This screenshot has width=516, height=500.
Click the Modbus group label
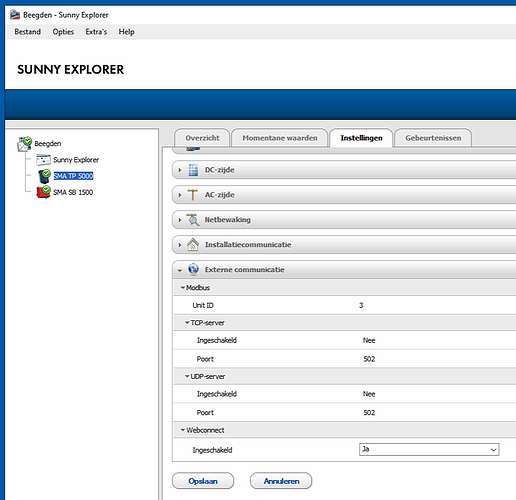click(198, 287)
